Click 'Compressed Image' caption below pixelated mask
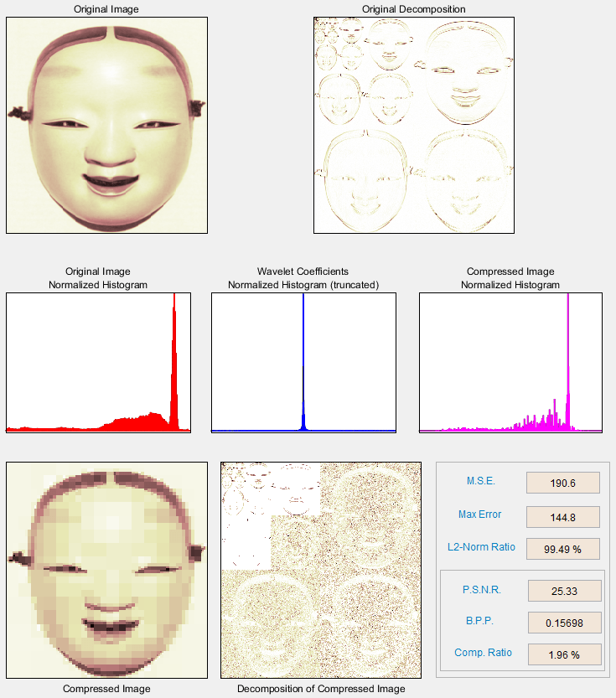The width and height of the screenshot is (616, 698). 106,689
